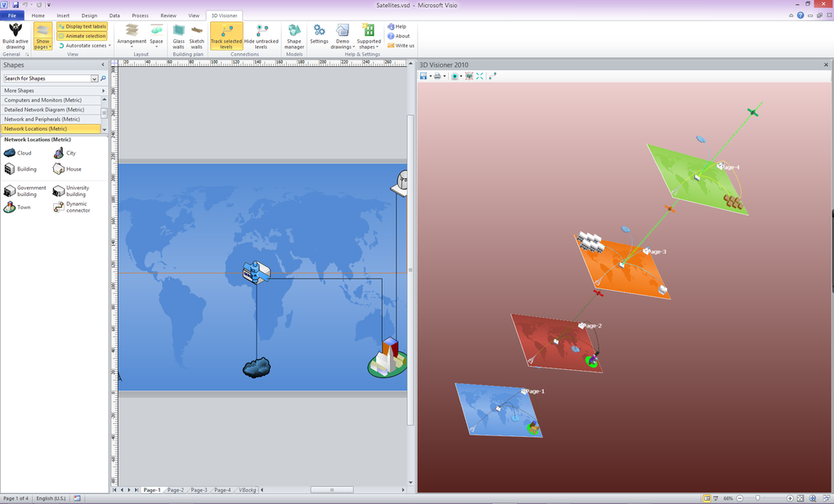Viewport: 834px width, 504px height.
Task: Toggle the Show pages button
Action: 43,36
